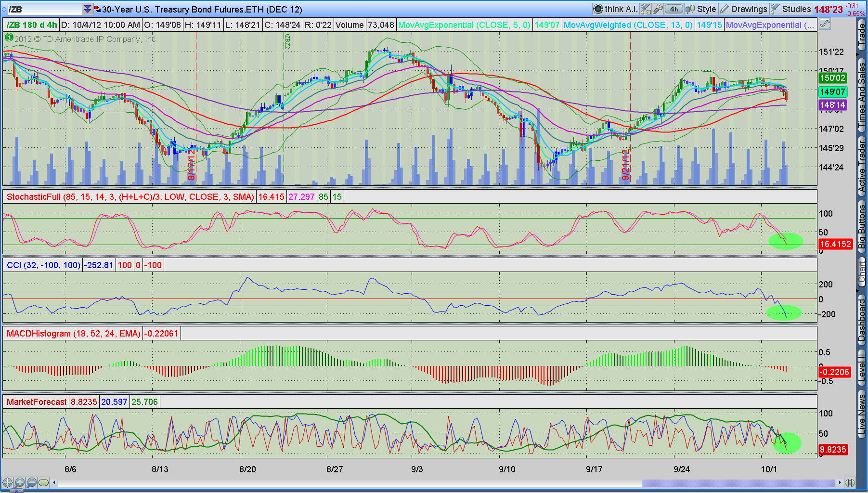Open the think A.I. tool
Image resolution: width=868 pixels, height=493 pixels.
click(615, 9)
